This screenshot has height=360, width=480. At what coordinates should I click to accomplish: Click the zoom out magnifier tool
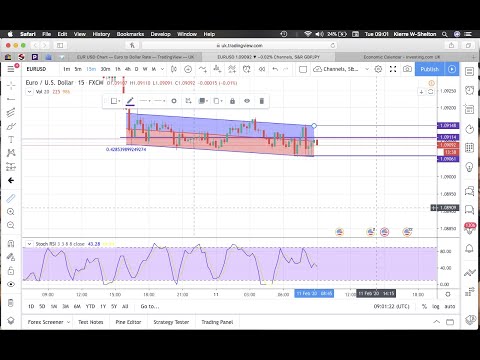[x=11, y=225]
